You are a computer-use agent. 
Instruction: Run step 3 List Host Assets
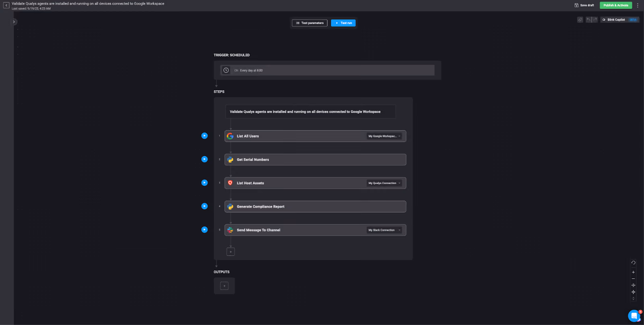click(204, 182)
